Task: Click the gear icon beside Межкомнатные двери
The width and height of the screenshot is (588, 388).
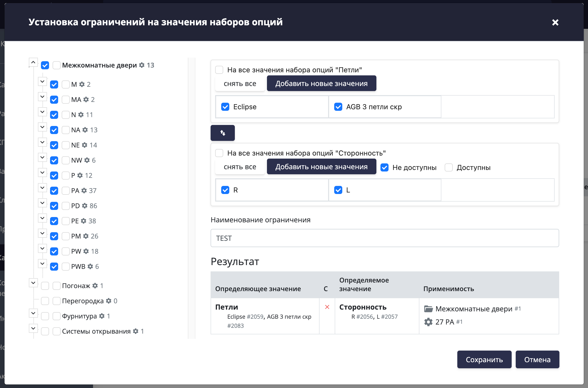Action: coord(142,65)
